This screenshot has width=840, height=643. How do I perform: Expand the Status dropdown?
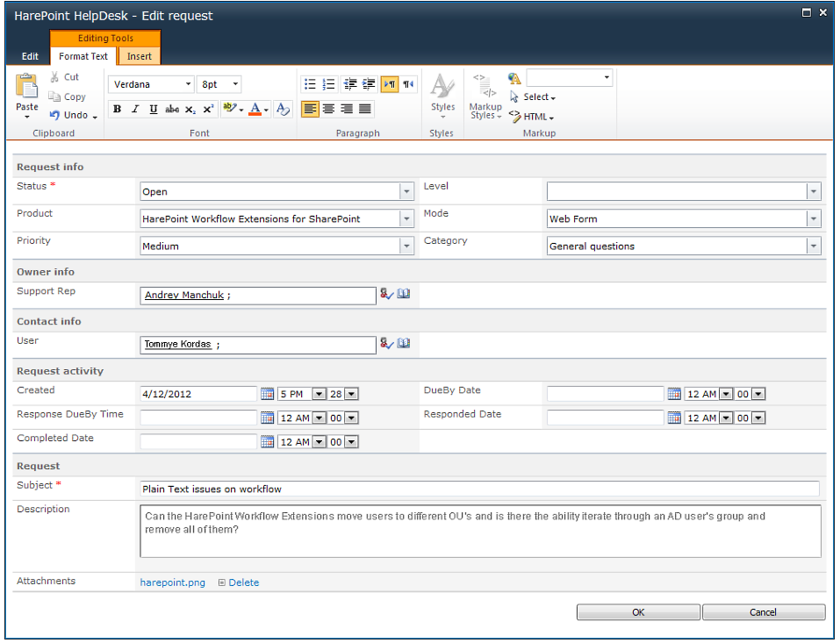406,191
